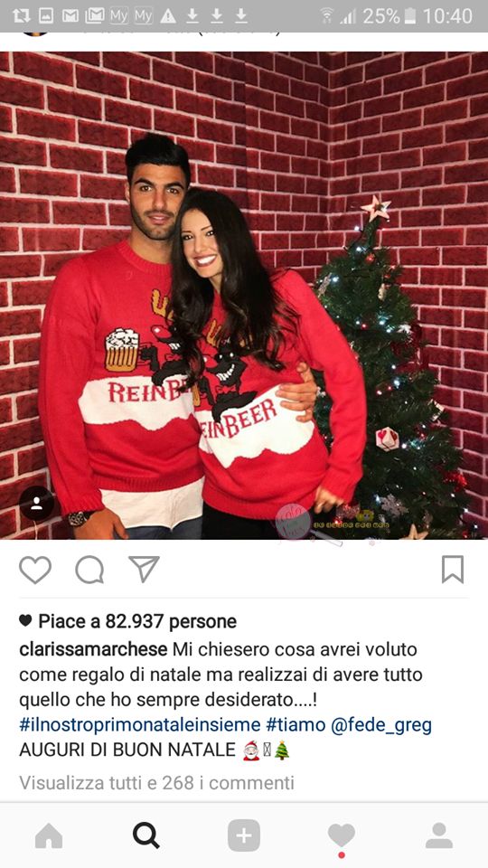Screen dimensions: 488x868
Task: Create a new post with plus button
Action: 244,835
